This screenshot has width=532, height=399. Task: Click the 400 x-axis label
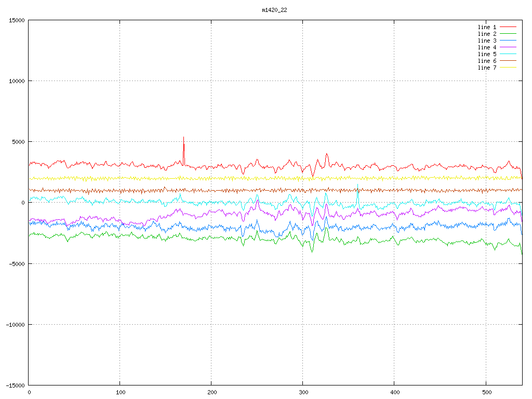(x=395, y=393)
